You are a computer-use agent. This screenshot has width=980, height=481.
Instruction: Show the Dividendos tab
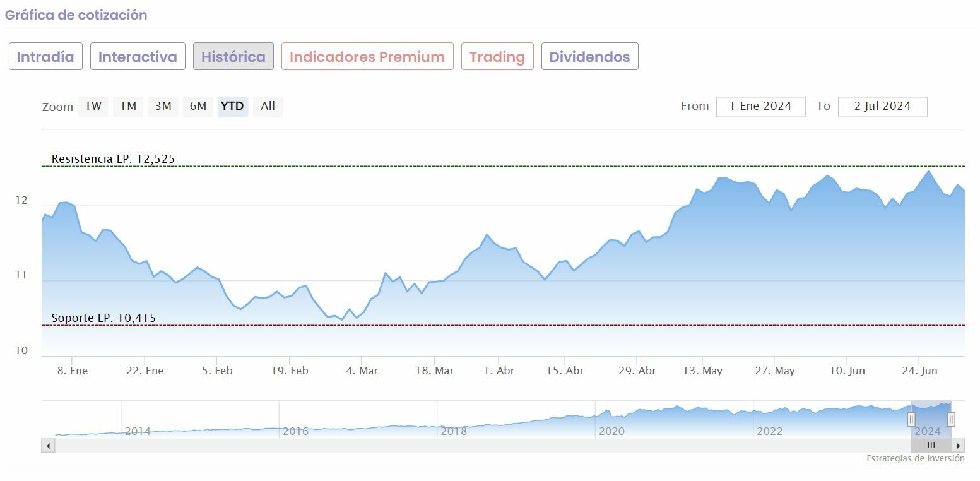(x=589, y=56)
